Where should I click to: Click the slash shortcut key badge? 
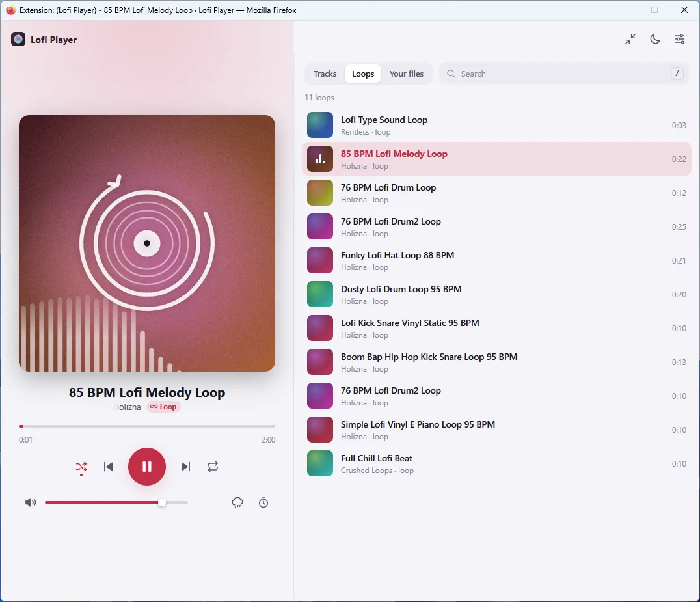point(677,74)
